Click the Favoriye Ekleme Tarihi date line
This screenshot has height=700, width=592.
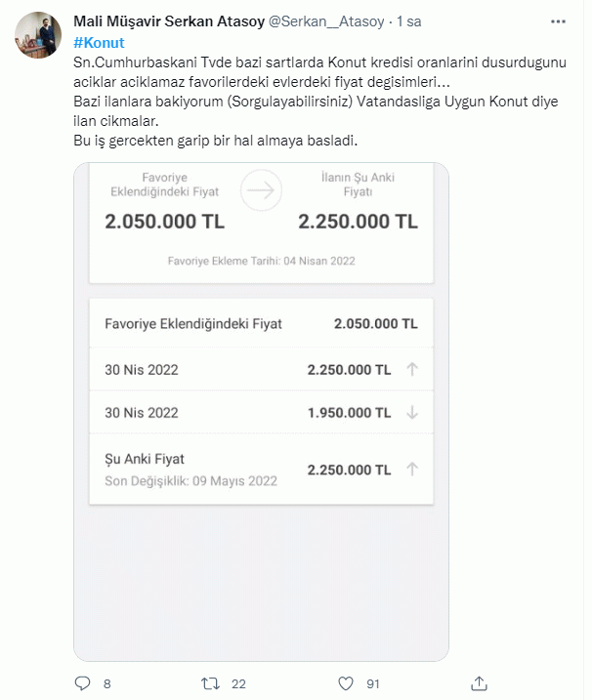pos(261,261)
